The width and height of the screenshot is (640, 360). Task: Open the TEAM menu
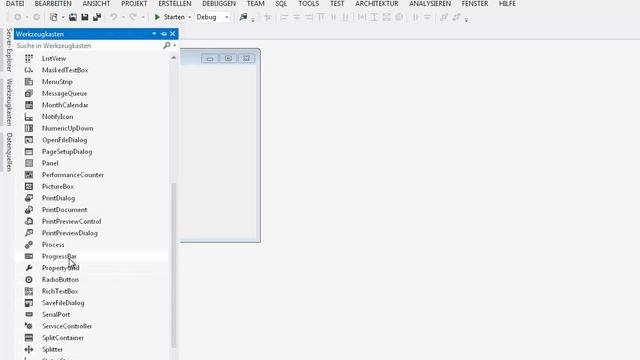coord(256,4)
